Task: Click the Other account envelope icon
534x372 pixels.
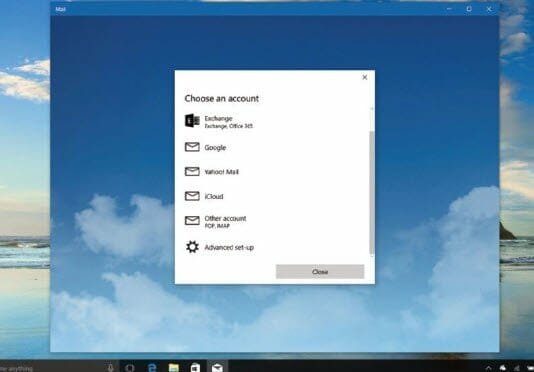Action: (192, 220)
